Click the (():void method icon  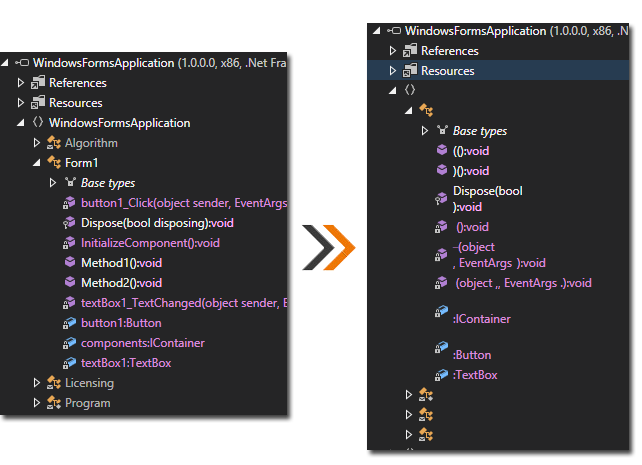point(442,150)
